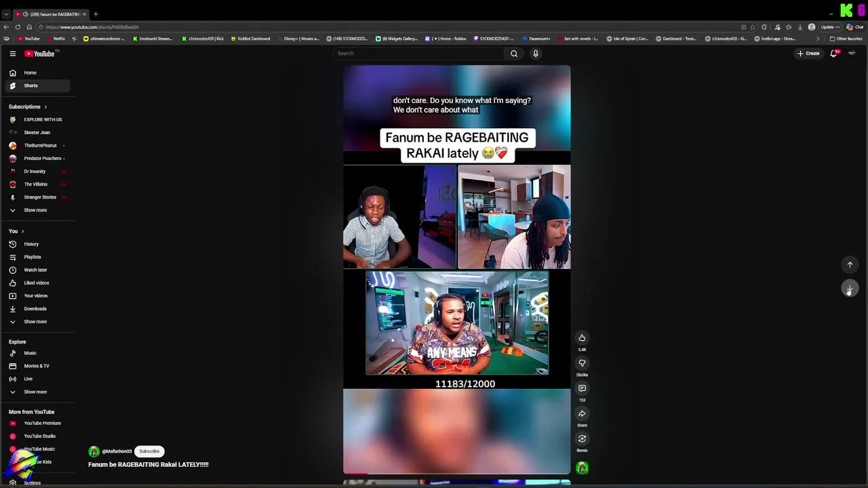Image resolution: width=868 pixels, height=488 pixels.
Task: Subscribe to @Mafiathon03
Action: pos(149,451)
